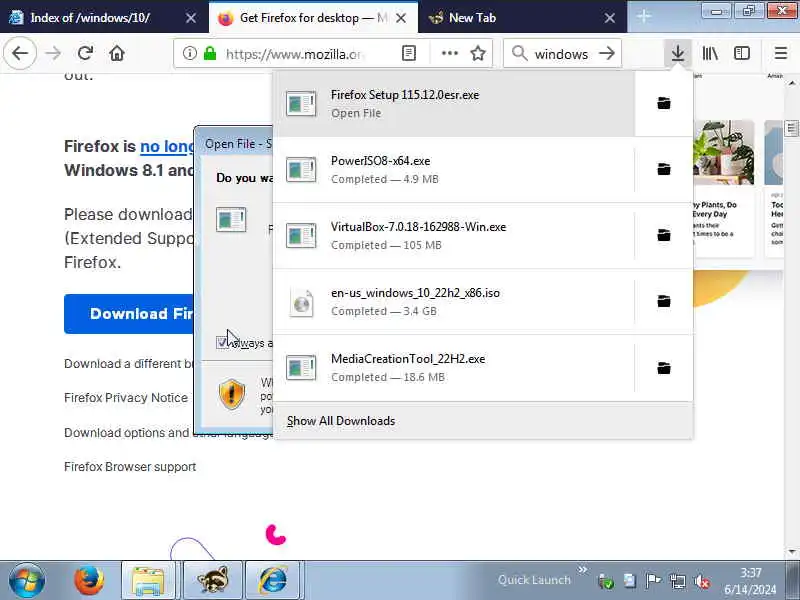
Task: Click the search magnifier icon
Action: pos(519,53)
